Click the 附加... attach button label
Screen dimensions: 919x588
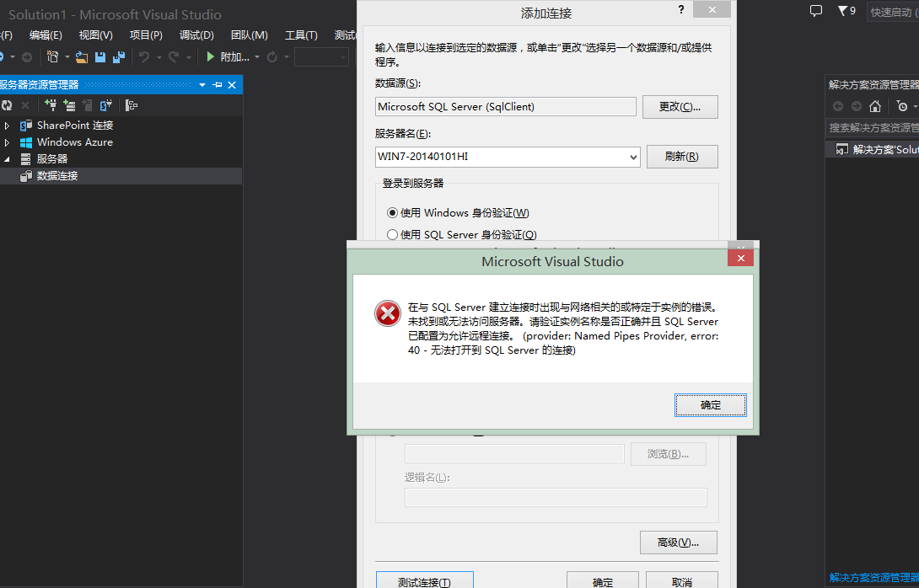(235, 56)
